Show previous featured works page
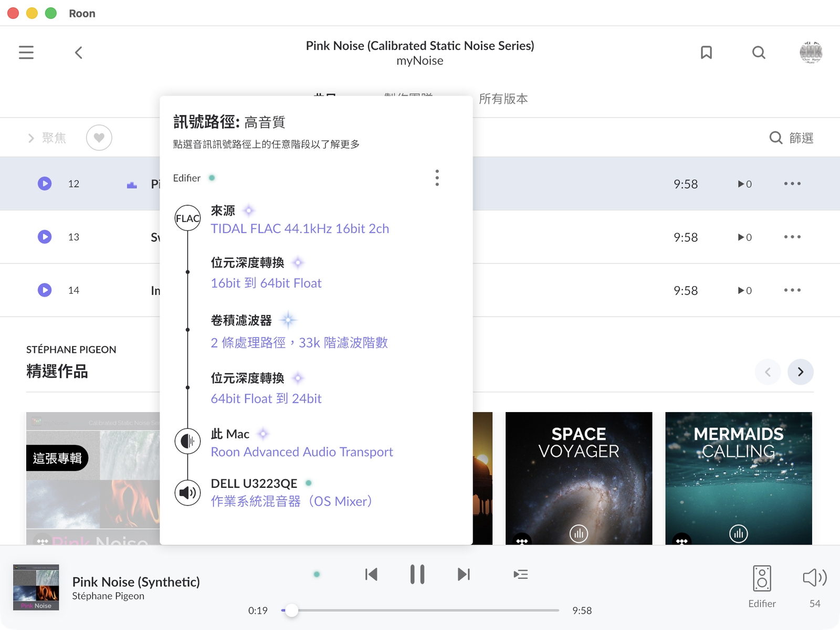The height and width of the screenshot is (630, 840). point(768,372)
